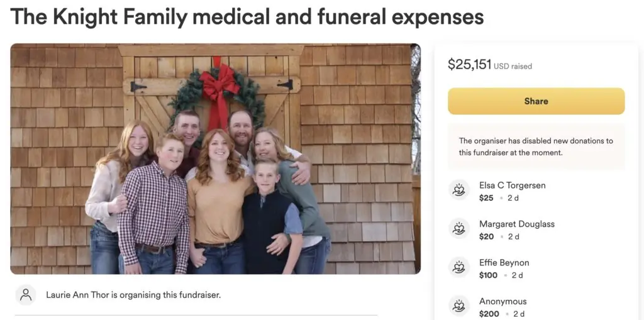Open donor Margaret Douglass's name
The height and width of the screenshot is (320, 644).
pyautogui.click(x=516, y=224)
